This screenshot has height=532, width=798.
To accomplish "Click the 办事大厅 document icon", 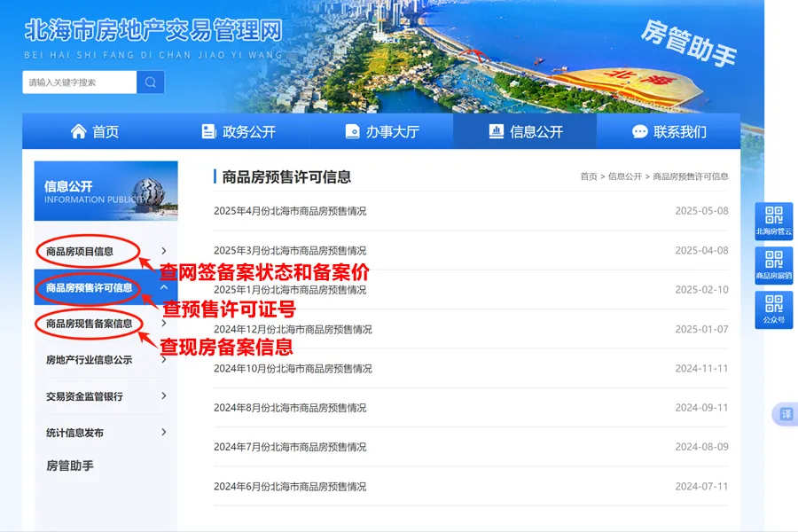I will click(x=353, y=130).
